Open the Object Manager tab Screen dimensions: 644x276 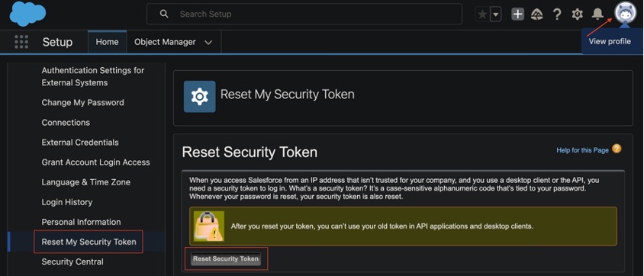(165, 42)
